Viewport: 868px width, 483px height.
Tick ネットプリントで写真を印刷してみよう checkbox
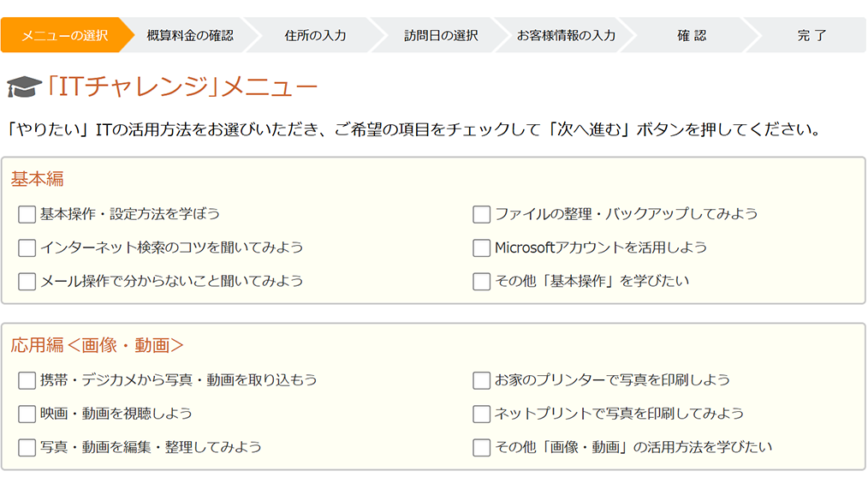click(x=481, y=414)
